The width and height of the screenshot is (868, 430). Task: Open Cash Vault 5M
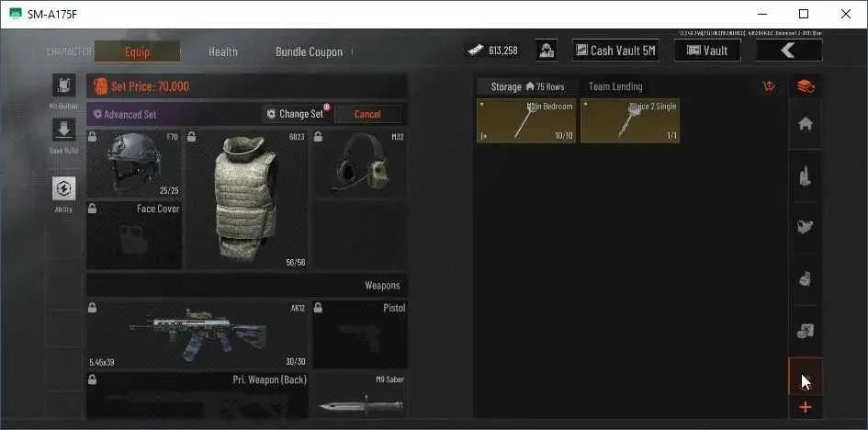615,51
